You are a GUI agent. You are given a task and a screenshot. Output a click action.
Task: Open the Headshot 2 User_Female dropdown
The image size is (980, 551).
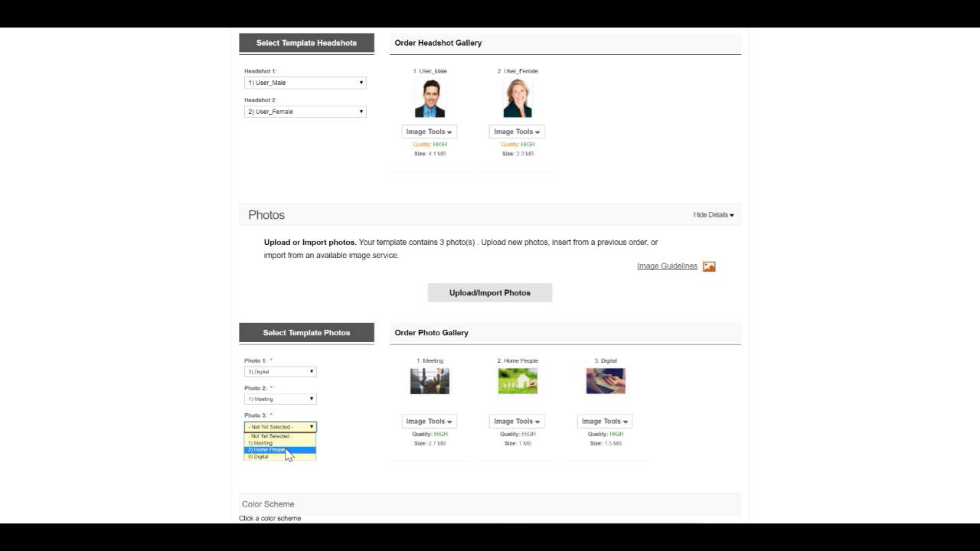(305, 112)
